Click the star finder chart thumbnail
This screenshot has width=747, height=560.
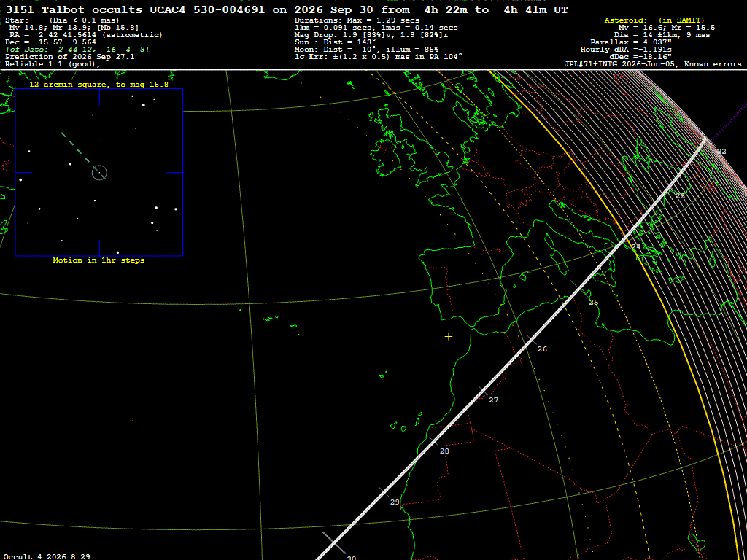[x=99, y=172]
